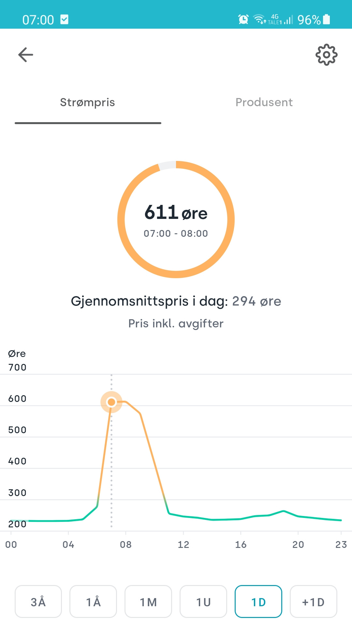Screen dimensions: 352x644
Task: Tap the Wi-Fi signal status icon
Action: [260, 19]
